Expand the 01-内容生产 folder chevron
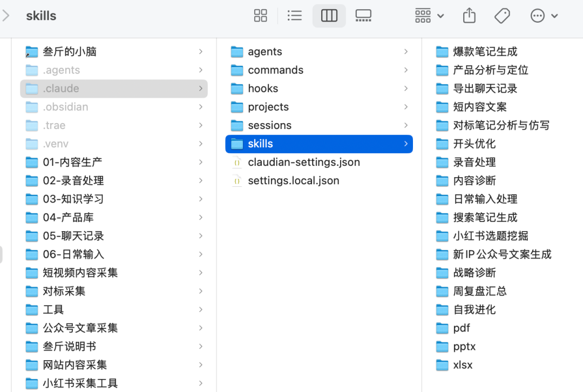Screen dimensions: 583x392 tap(200, 162)
